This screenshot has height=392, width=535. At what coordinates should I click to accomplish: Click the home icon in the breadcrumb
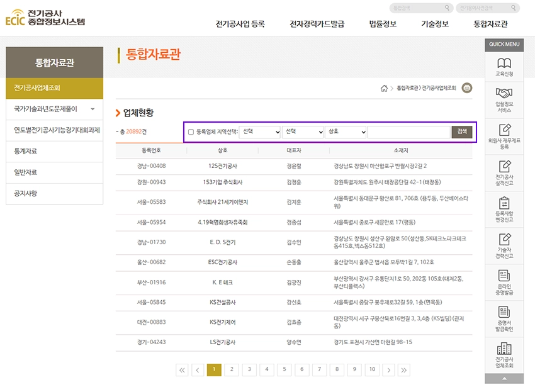point(384,88)
